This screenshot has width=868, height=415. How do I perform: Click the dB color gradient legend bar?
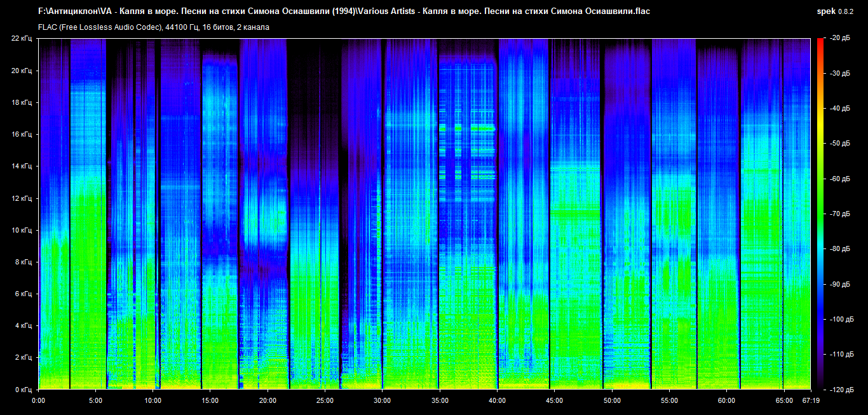tap(820, 214)
